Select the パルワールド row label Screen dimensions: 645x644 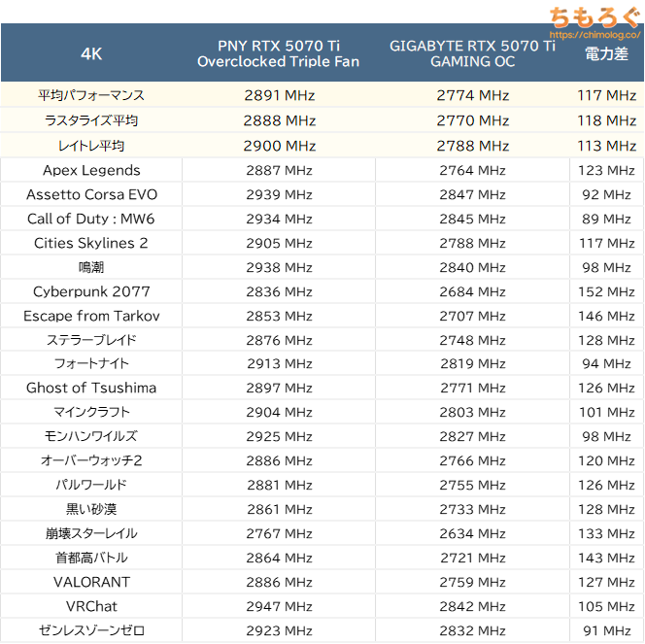91,485
